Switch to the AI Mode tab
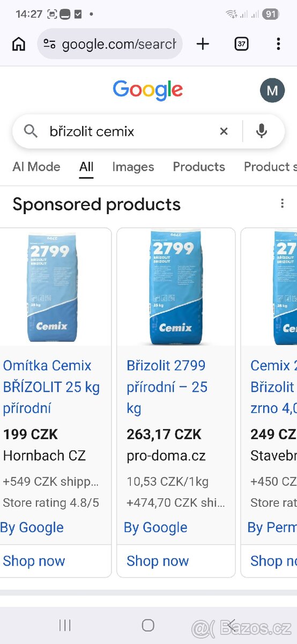297x644 pixels. pos(36,167)
